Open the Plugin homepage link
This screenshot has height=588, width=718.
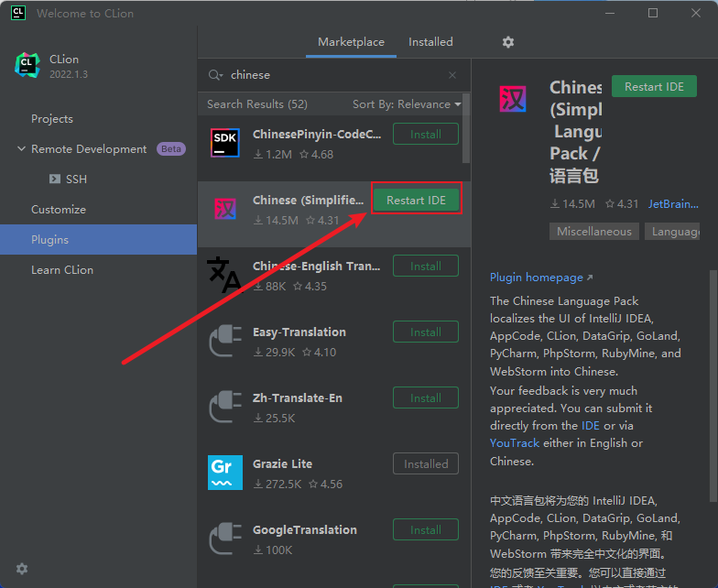click(x=541, y=278)
